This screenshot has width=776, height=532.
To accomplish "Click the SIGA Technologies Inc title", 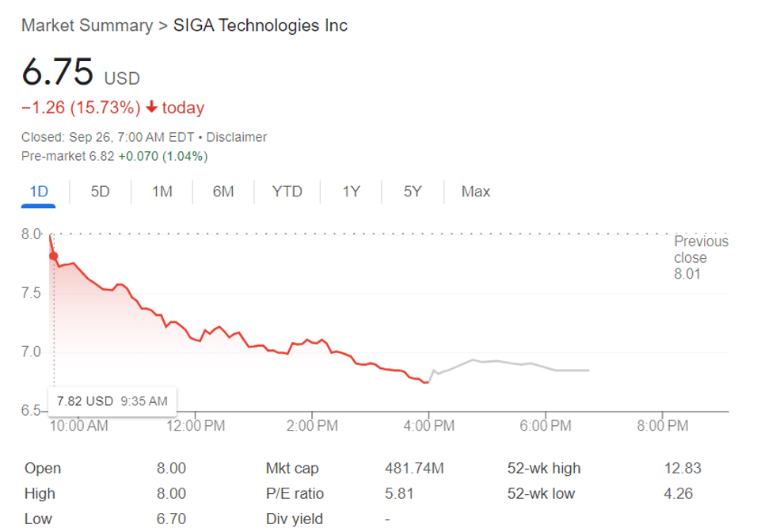I will [261, 25].
